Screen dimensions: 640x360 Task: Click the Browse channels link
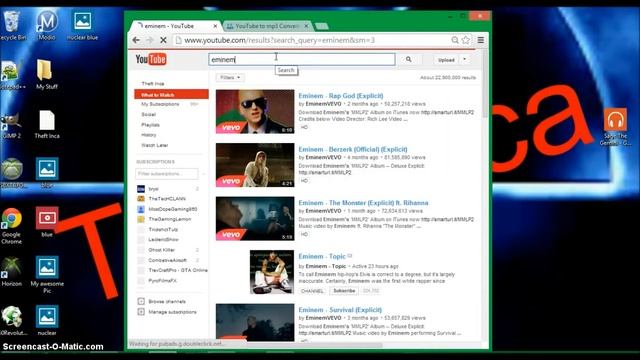pos(167,301)
